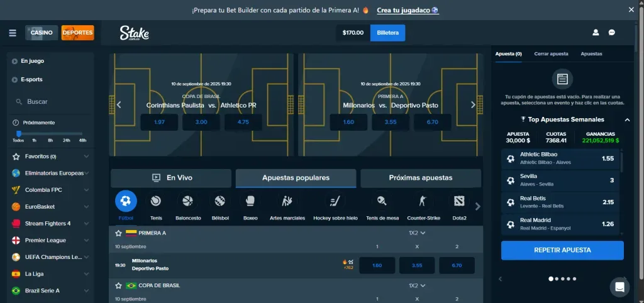Open the Cerrar apuesta tab
This screenshot has height=303, width=644.
[551, 54]
